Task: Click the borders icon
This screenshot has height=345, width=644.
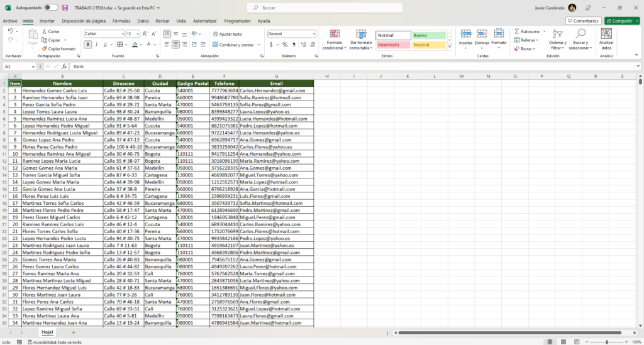Action: click(120, 45)
